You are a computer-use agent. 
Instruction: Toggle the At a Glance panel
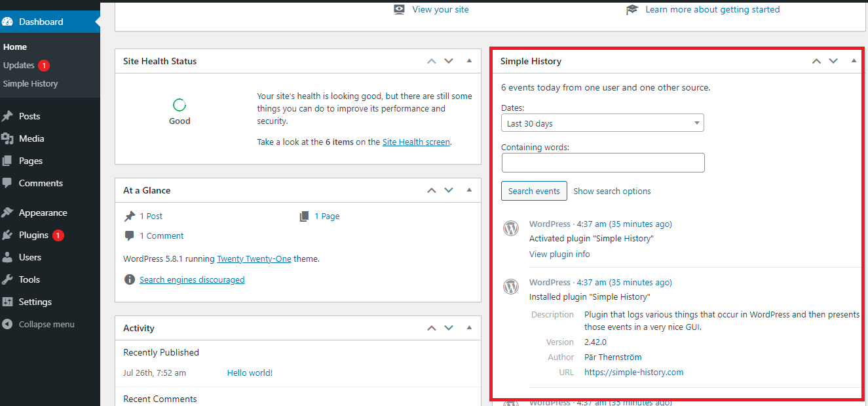(x=469, y=190)
